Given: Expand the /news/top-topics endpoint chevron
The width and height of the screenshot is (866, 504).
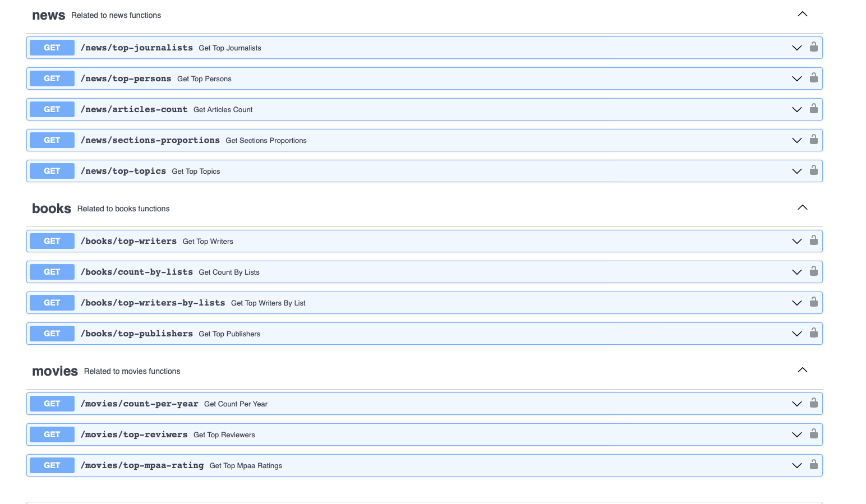Looking at the screenshot, I should (796, 171).
